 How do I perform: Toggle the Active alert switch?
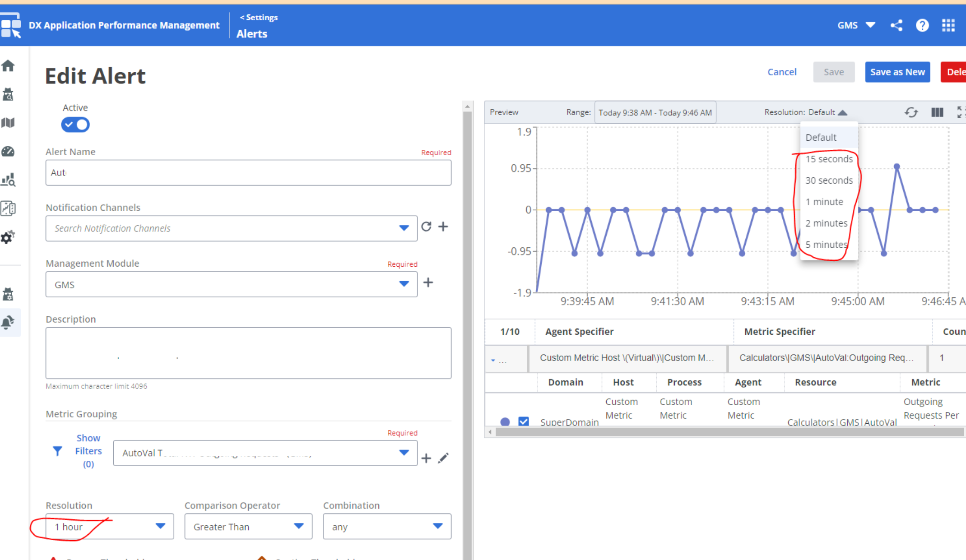75,125
